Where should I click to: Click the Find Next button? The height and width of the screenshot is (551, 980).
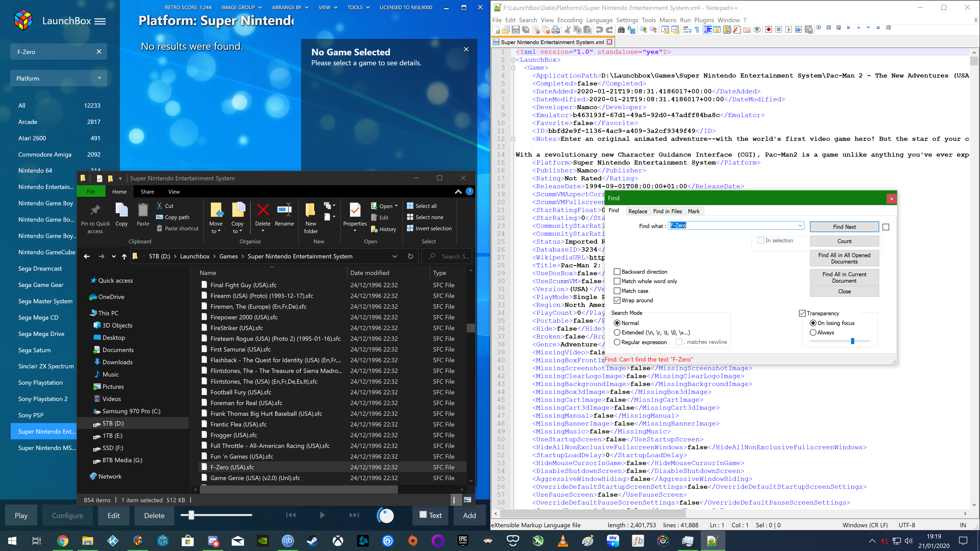[844, 227]
